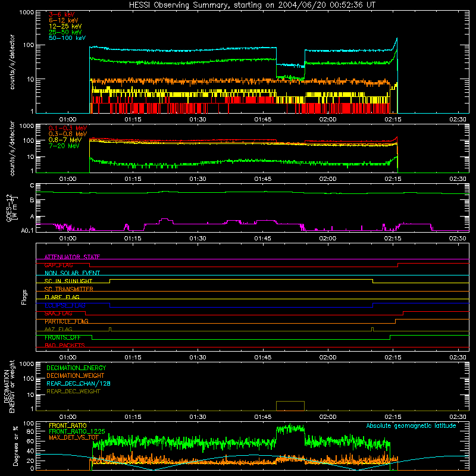Click the FRONT_RATIO_1225 legend label
The width and height of the screenshot is (476, 476).
pos(77,431)
